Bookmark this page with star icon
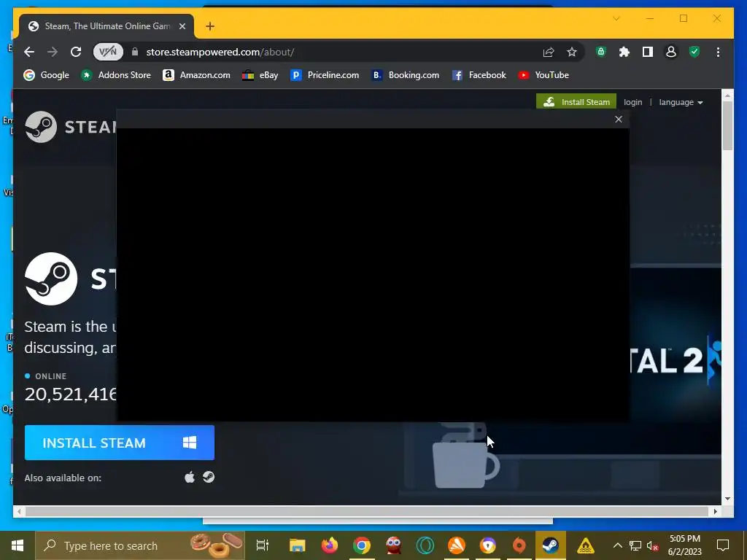Image resolution: width=747 pixels, height=560 pixels. click(572, 52)
